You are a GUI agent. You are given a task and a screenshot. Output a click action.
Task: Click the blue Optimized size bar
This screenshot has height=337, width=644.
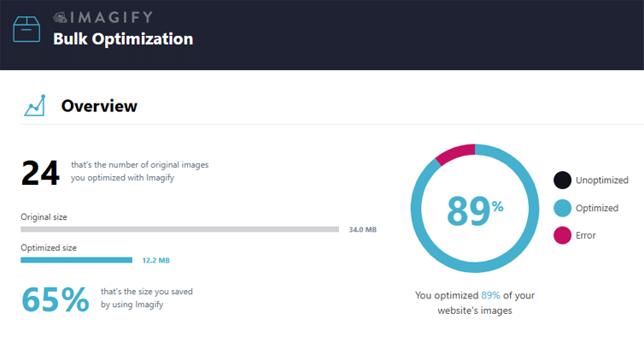[x=76, y=260]
